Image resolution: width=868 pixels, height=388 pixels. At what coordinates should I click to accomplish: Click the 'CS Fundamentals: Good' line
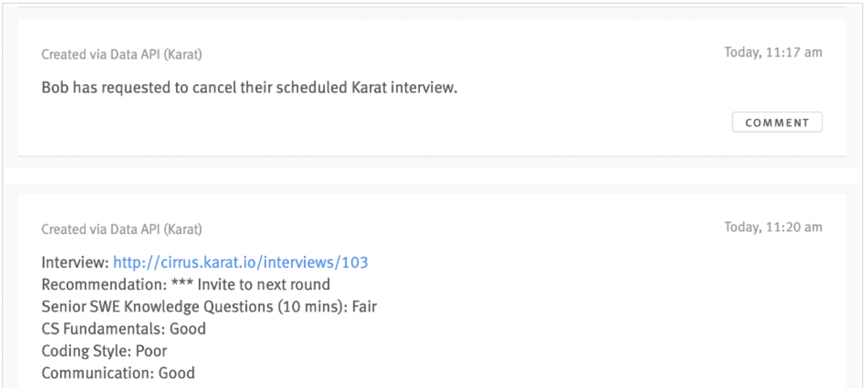123,328
